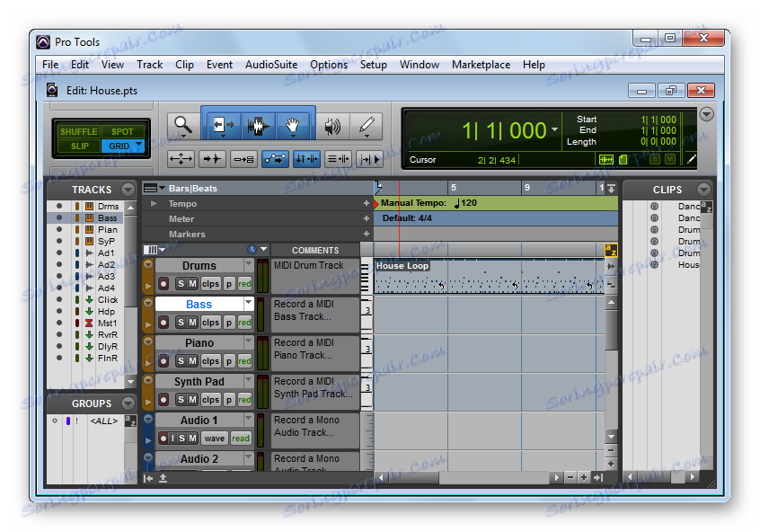Select the Grabber hand tool

tap(292, 126)
